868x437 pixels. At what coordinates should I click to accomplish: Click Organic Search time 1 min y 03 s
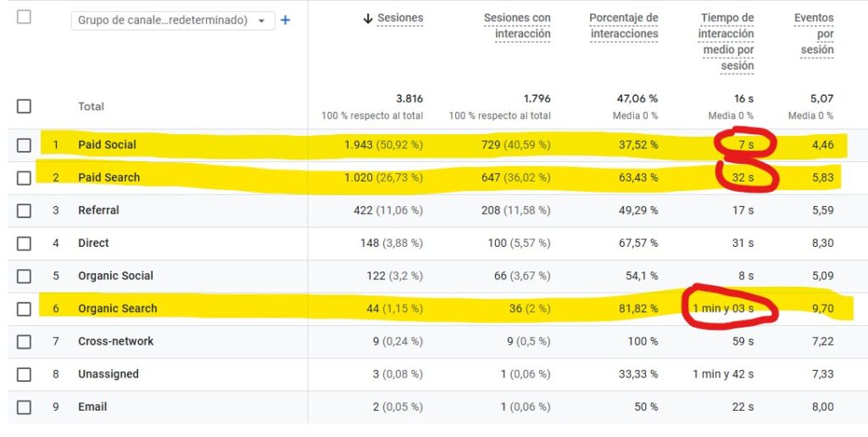[x=722, y=309]
